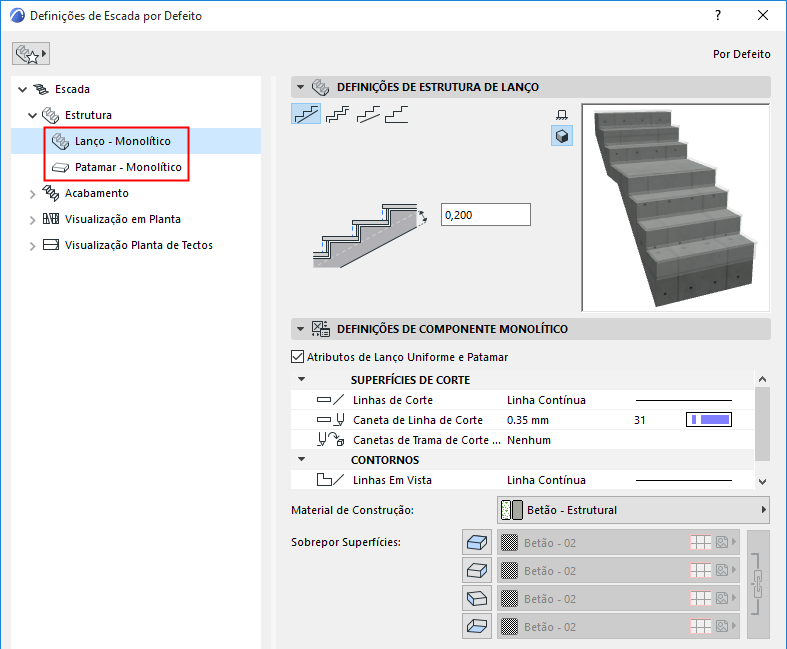Toggle second surface override button
This screenshot has height=649, width=787.
pyautogui.click(x=477, y=570)
